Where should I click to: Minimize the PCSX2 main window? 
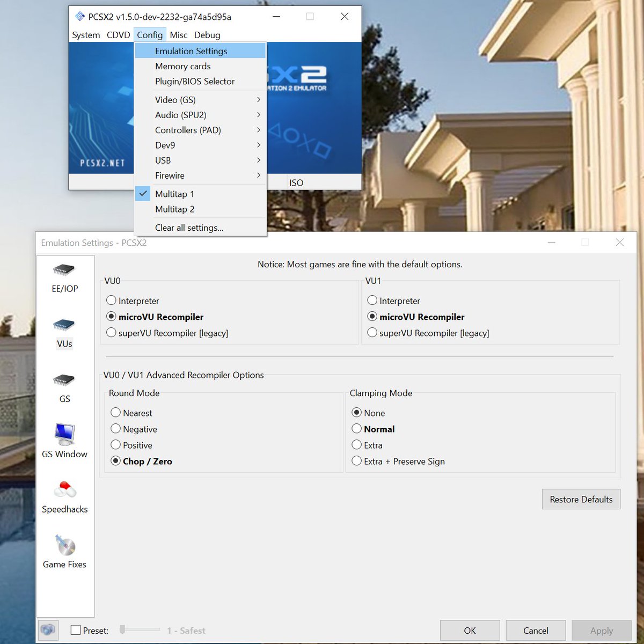coord(276,17)
